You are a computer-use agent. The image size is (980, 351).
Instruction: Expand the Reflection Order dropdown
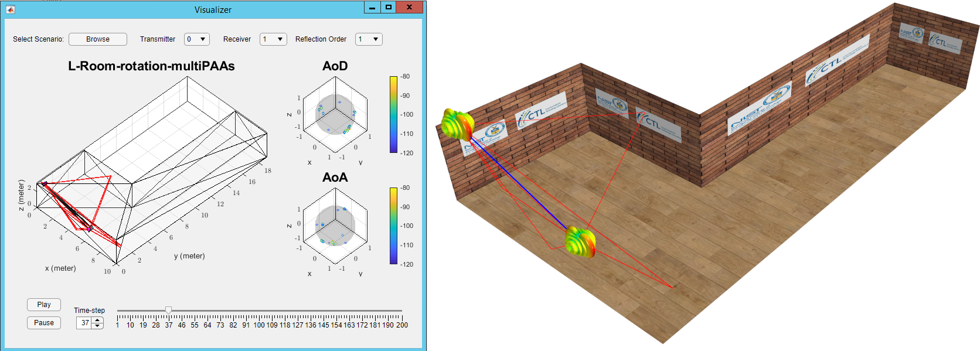(369, 39)
